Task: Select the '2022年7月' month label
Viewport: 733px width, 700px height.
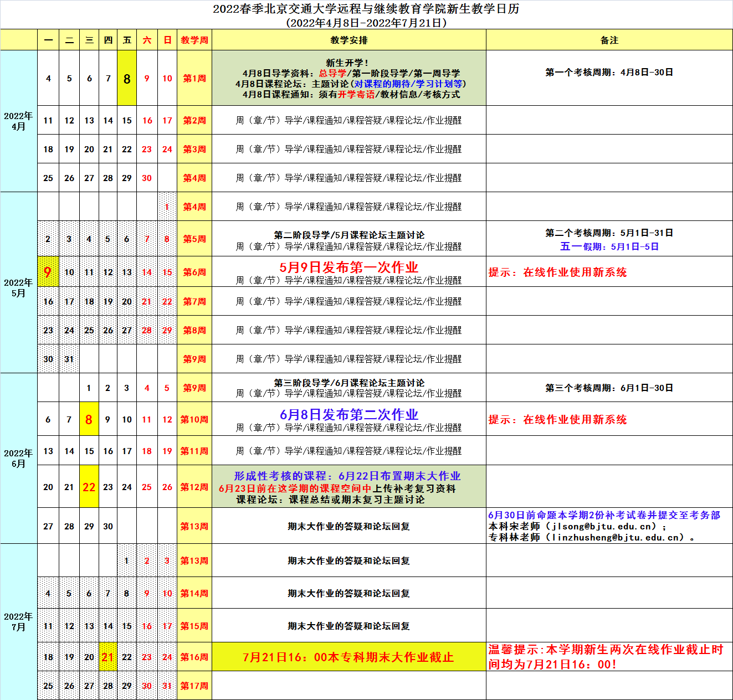Action: (x=19, y=622)
